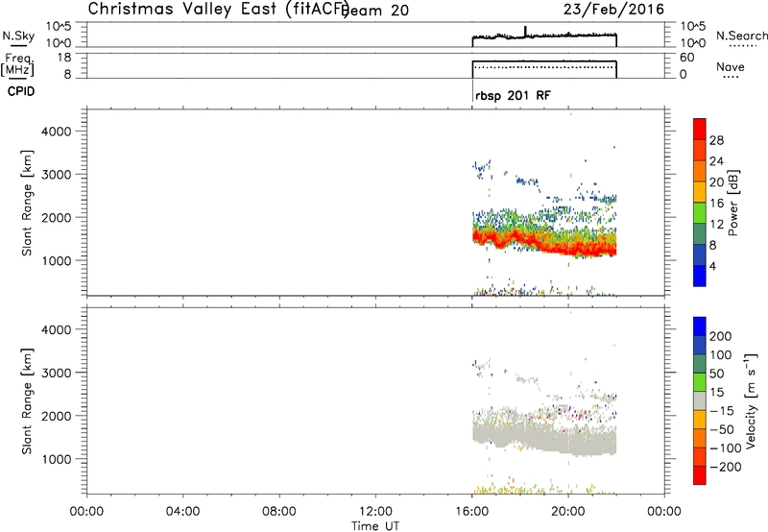This screenshot has width=768, height=532.
Task: Click the 'Slant Range [km]' label of the velocity panel
Action: click(27, 401)
